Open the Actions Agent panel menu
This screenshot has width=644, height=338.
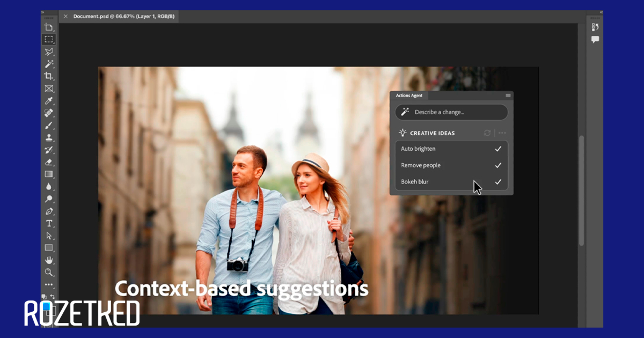[508, 95]
